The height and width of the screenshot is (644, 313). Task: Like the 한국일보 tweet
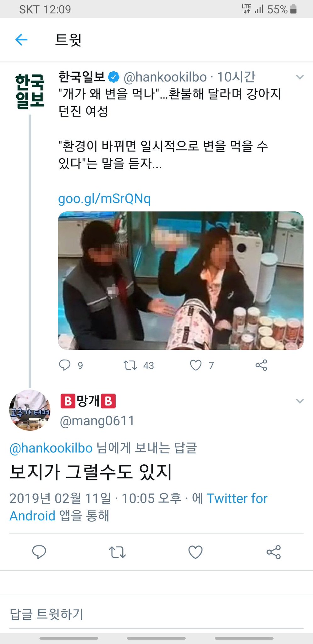click(x=195, y=365)
